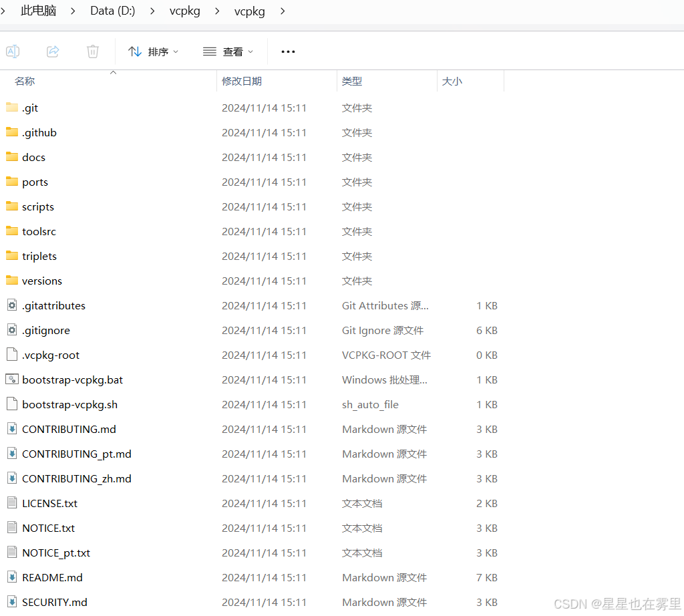Click the Share icon in toolbar

click(53, 51)
